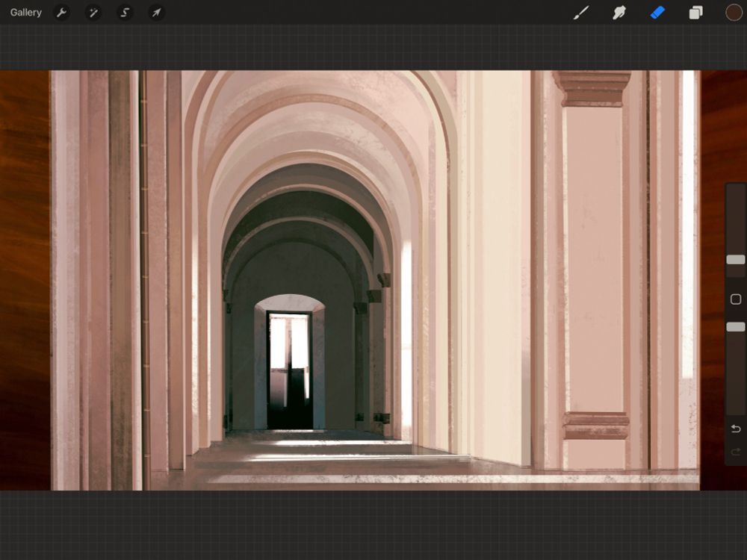Return to the Gallery

[x=25, y=13]
